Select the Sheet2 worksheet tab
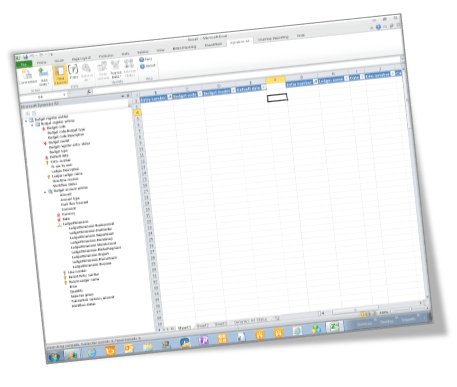 tap(203, 326)
